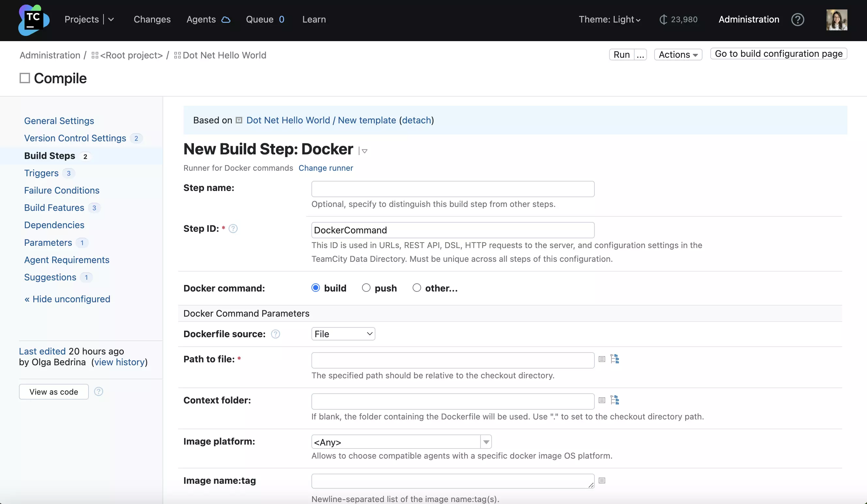The image size is (867, 504).
Task: Click the TeamCity logo icon
Action: tap(34, 20)
